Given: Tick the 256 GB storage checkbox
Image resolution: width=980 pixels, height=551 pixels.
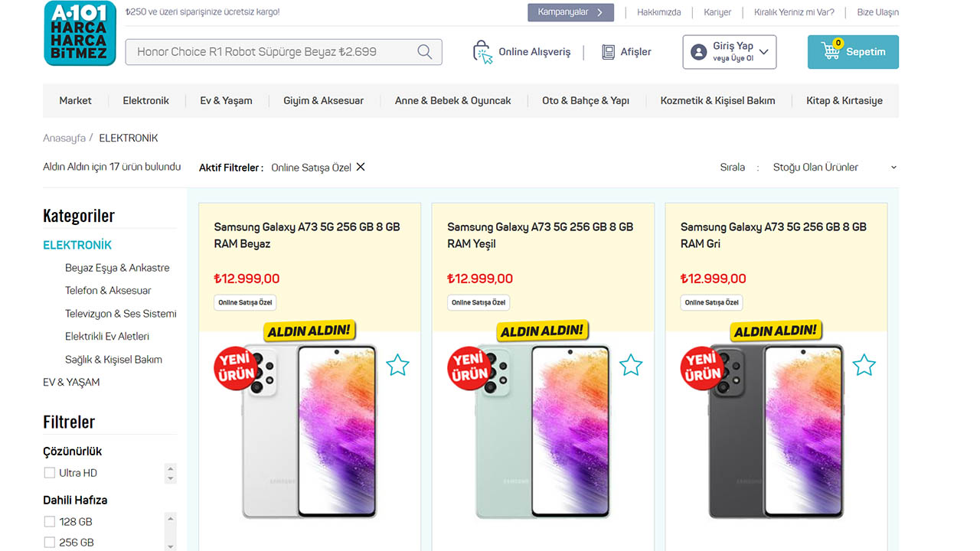Looking at the screenshot, I should click(50, 543).
